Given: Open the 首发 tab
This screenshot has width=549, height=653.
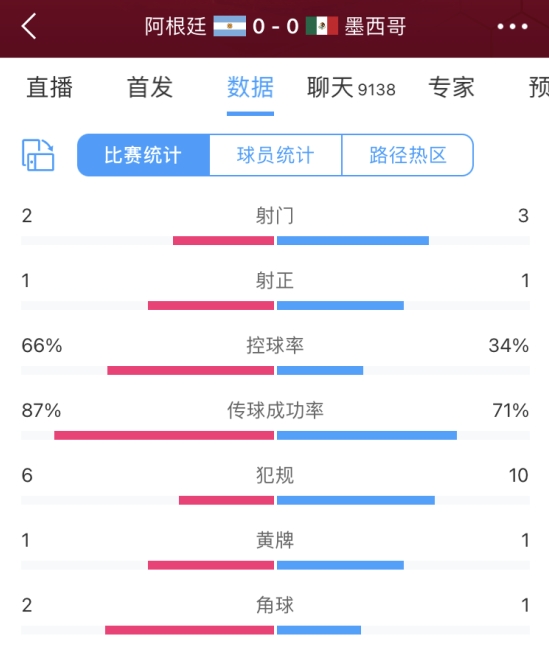Looking at the screenshot, I should (150, 87).
